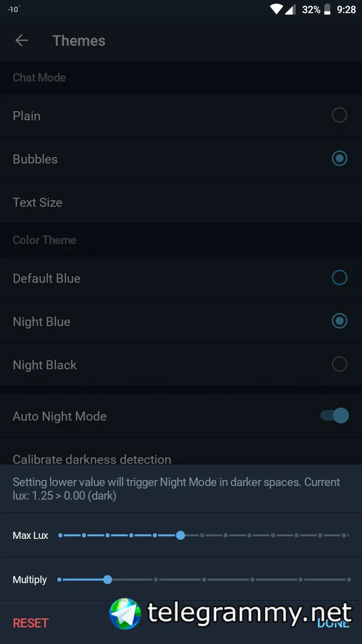Click the Max Lux slider handle
Image resolution: width=362 pixels, height=644 pixels.
180,535
